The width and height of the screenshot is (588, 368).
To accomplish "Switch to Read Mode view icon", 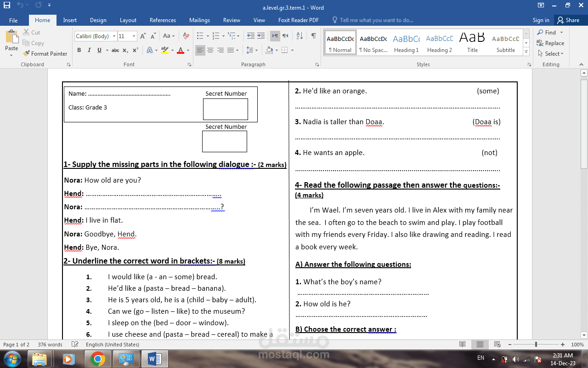I will coord(463,345).
